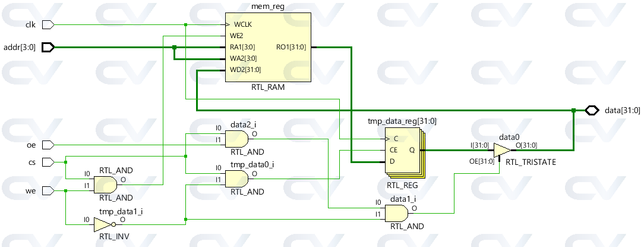This screenshot has height=247, width=644.
Task: Click the tmp_data1_i instance name
Action: point(121,212)
